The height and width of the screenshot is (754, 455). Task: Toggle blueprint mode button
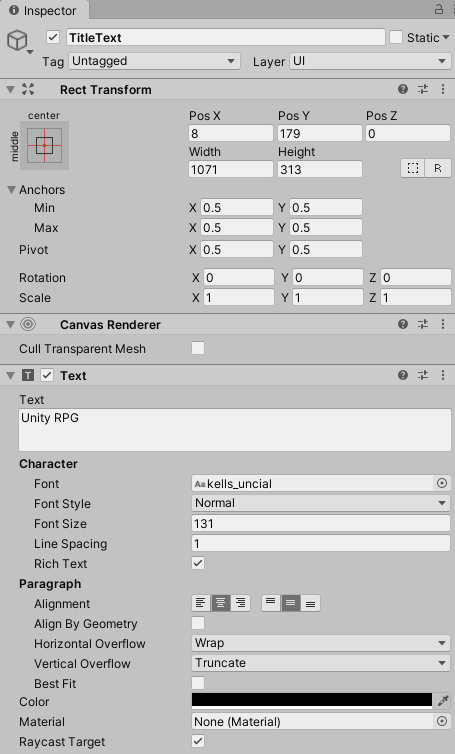coord(413,168)
